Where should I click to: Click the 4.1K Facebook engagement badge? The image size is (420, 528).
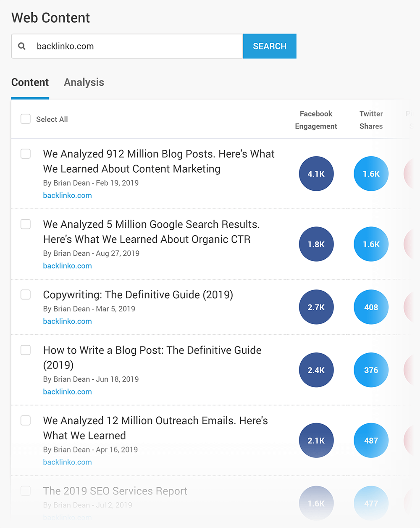pos(316,173)
